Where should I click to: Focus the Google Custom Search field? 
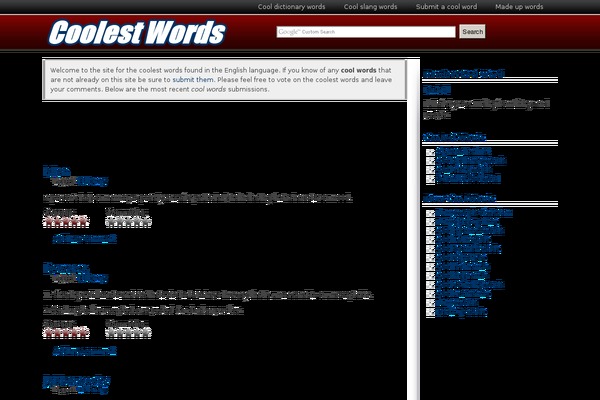[x=366, y=32]
